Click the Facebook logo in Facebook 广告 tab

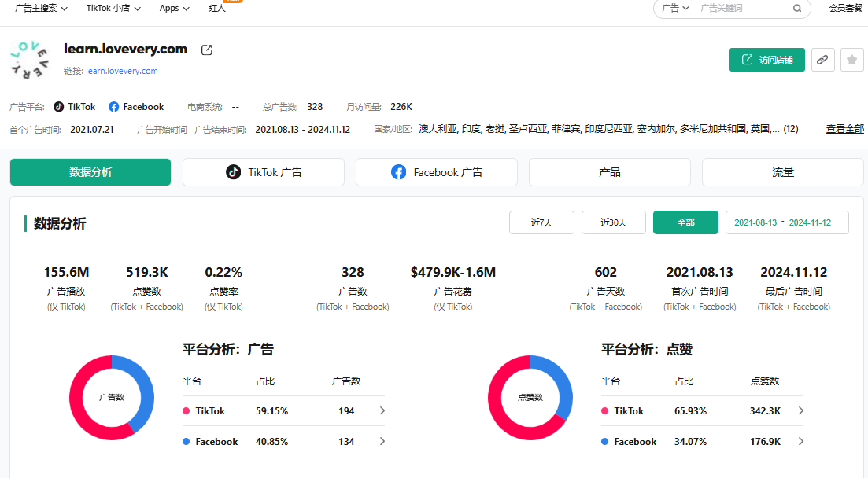tap(398, 172)
